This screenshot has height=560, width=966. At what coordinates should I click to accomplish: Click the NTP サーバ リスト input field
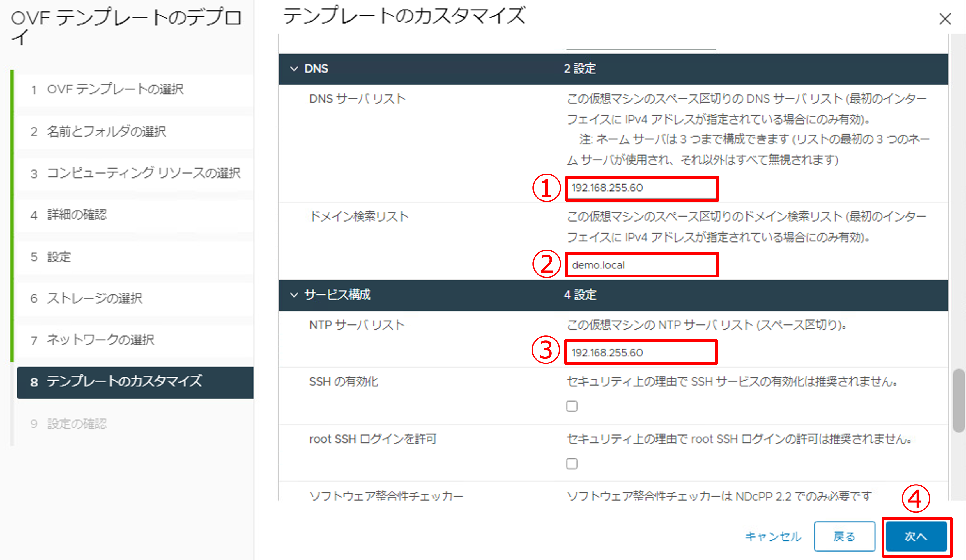pyautogui.click(x=641, y=352)
